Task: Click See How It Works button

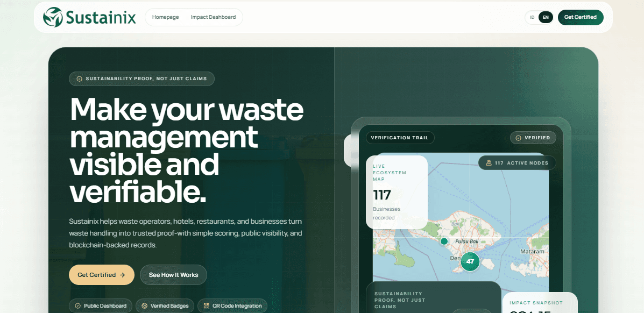Action: tap(173, 275)
